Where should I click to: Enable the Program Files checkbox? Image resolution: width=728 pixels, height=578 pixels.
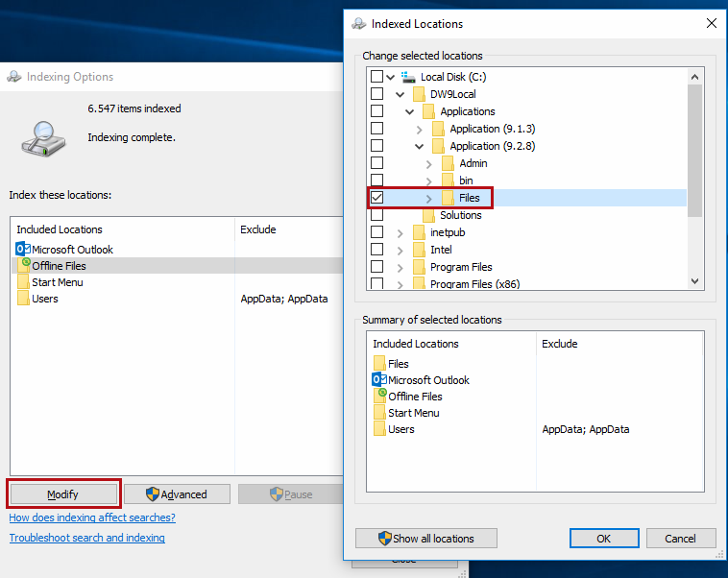pos(377,267)
